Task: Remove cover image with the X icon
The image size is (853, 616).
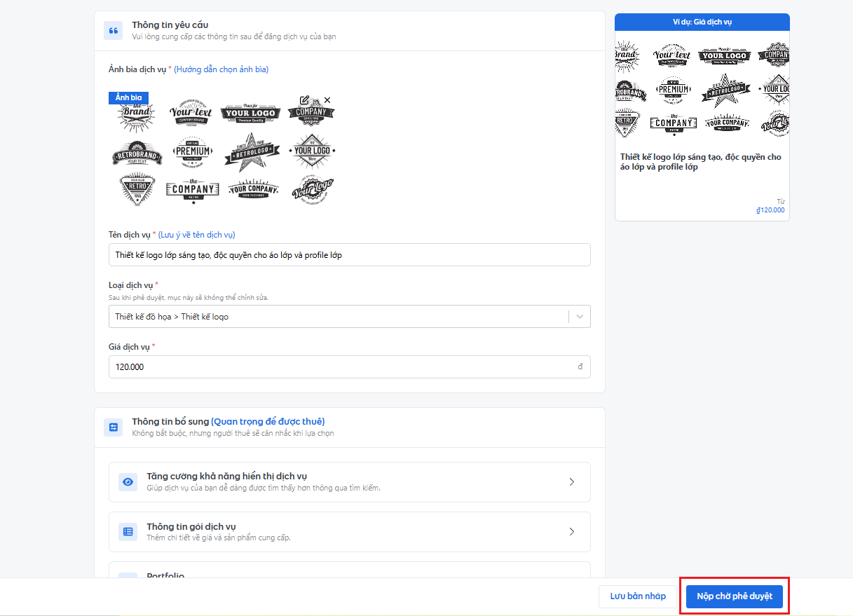Action: 327,100
